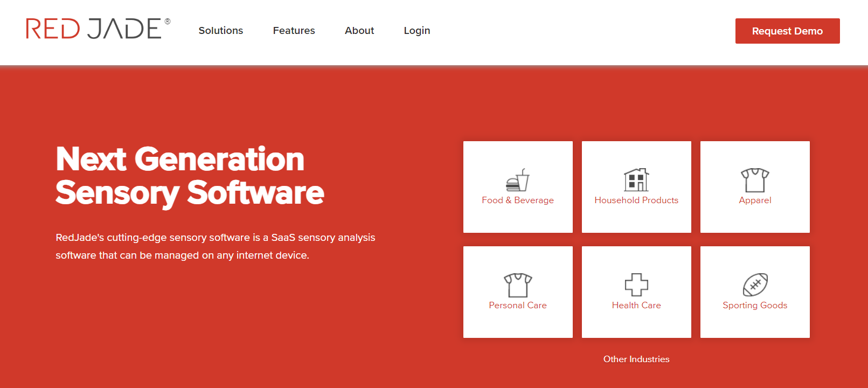Open the Login page
Screen dimensions: 868x388
pos(417,31)
